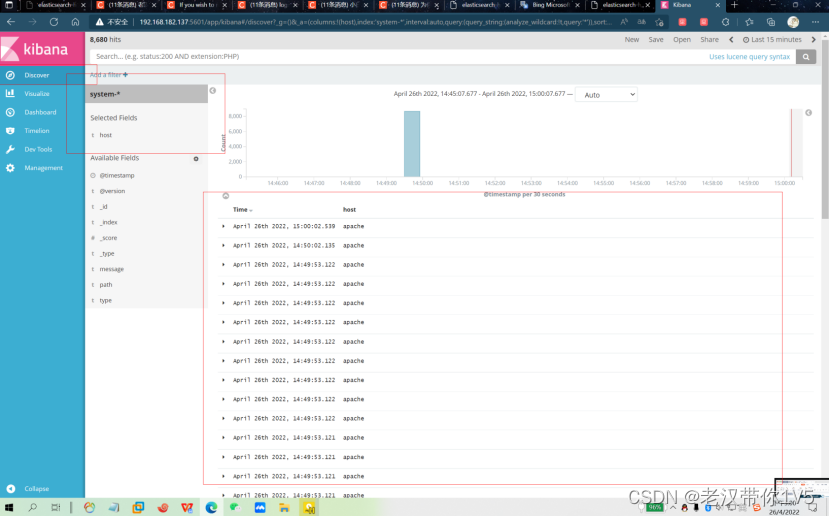
Task: Open a new browser tab
Action: 734,5
